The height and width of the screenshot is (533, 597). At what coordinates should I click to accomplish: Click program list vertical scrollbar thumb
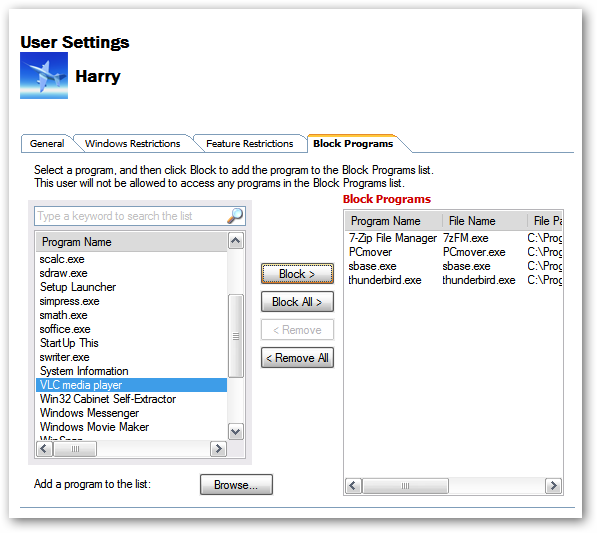(x=236, y=336)
